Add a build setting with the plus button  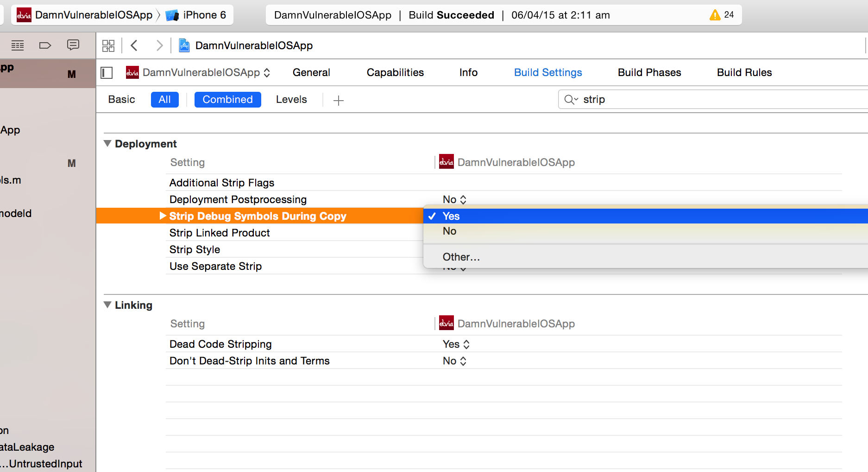(x=339, y=100)
